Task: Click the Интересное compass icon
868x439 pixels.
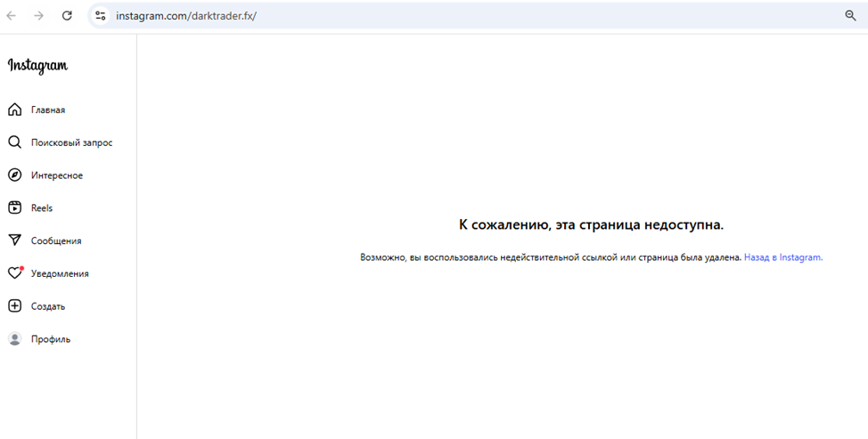Action: 15,175
